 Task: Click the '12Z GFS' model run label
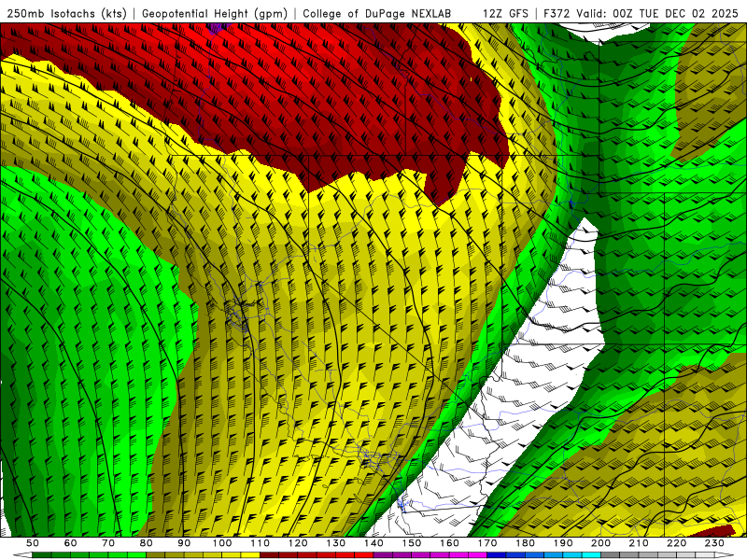click(x=505, y=14)
